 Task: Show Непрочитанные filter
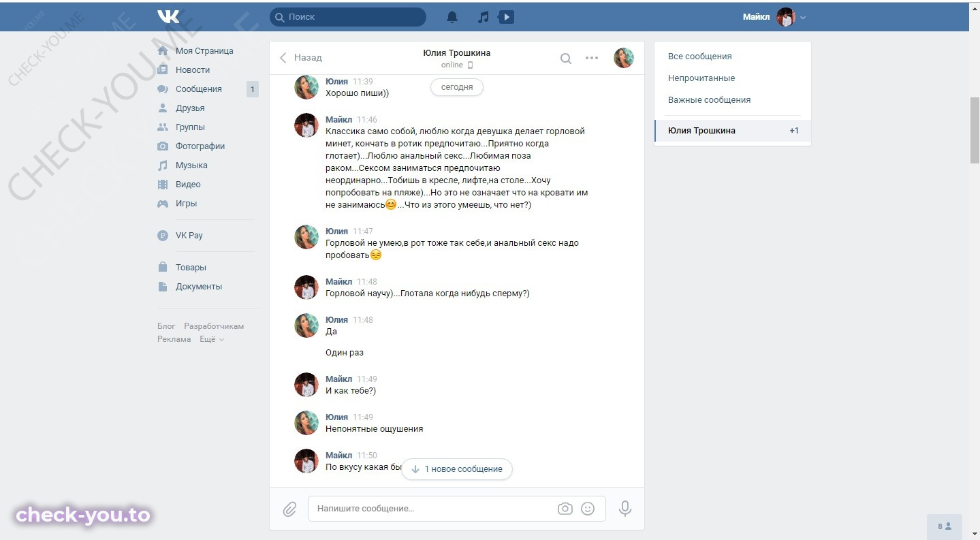(x=701, y=78)
